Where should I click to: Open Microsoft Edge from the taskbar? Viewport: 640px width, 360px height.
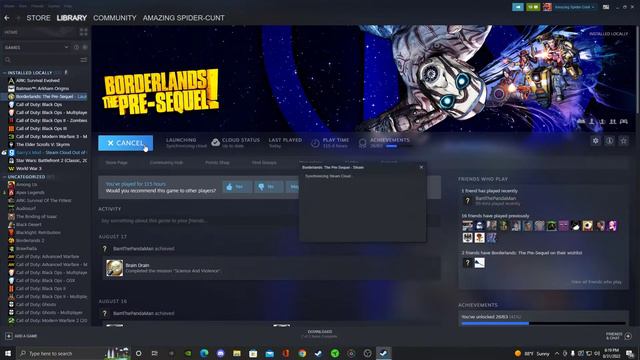204,353
